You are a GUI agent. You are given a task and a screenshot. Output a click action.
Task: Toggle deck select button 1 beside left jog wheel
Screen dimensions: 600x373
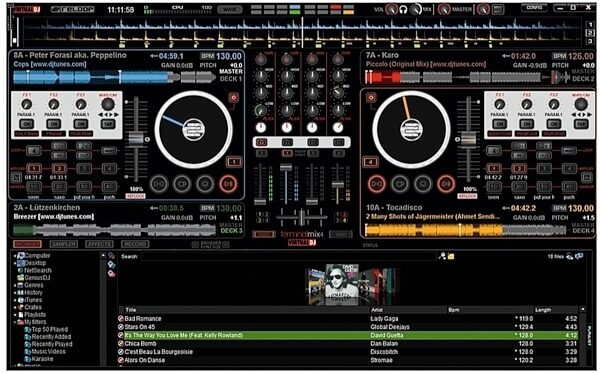click(x=234, y=162)
